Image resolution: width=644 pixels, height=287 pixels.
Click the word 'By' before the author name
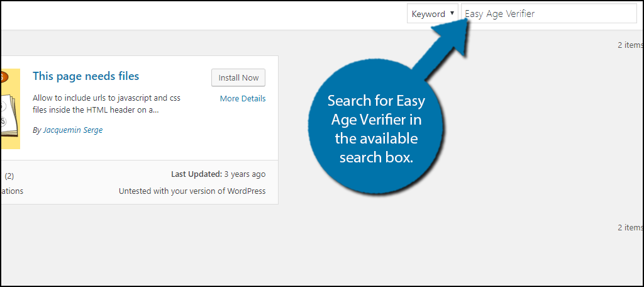pos(36,130)
